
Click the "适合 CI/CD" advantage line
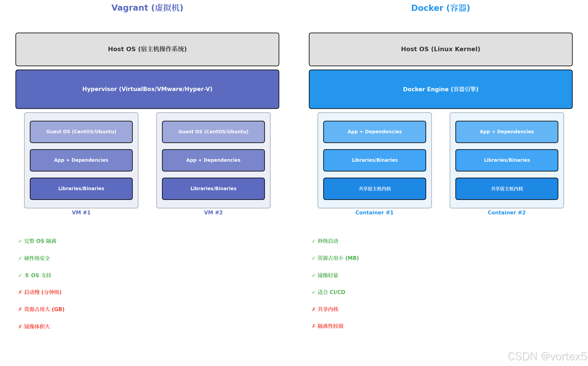click(328, 292)
